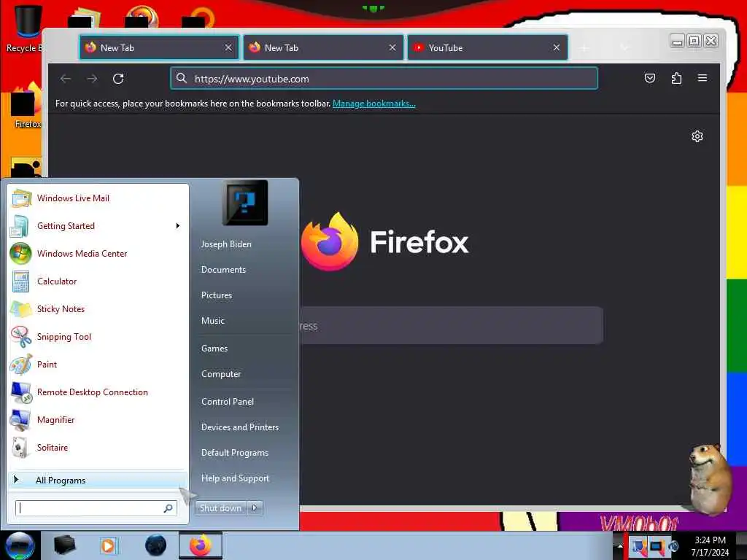The image size is (747, 560).
Task: Go forward with Firefox forward arrow
Action: (x=92, y=79)
